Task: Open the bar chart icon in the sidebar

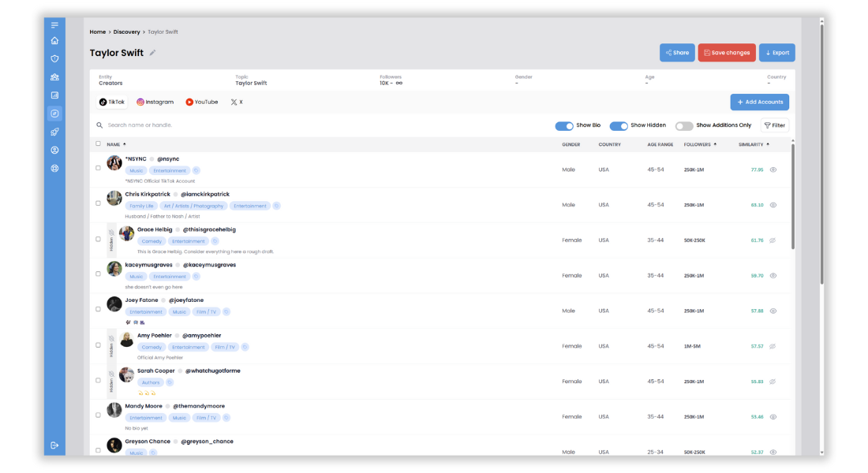Action: (x=54, y=95)
